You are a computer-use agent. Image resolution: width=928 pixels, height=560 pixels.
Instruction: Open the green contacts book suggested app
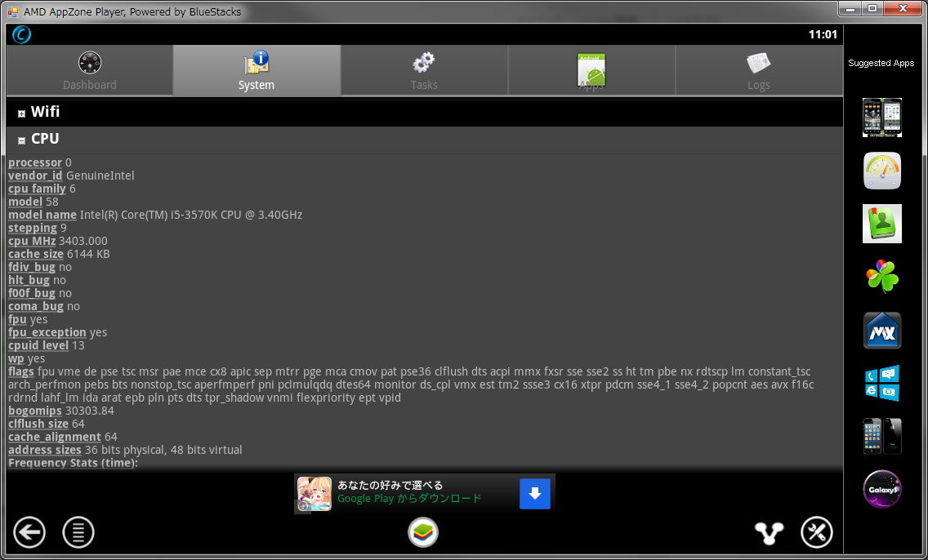coord(881,224)
